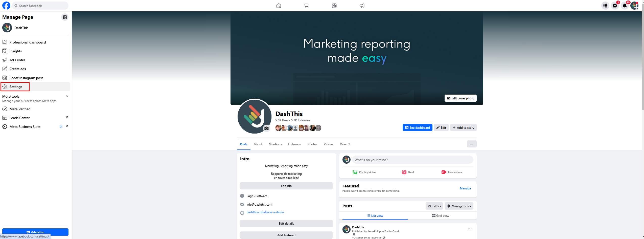Open Messenger chats icon
Image resolution: width=644 pixels, height=239 pixels.
pos(615,6)
